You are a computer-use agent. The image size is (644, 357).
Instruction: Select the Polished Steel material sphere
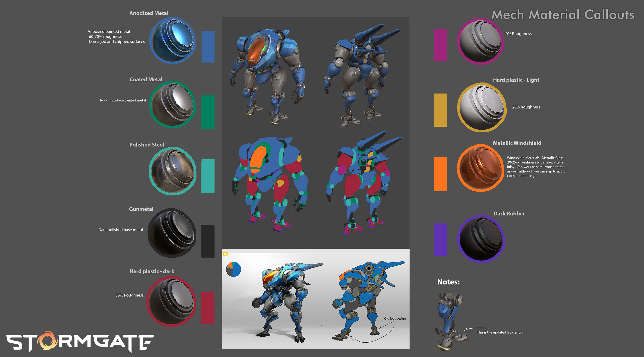[x=173, y=171]
